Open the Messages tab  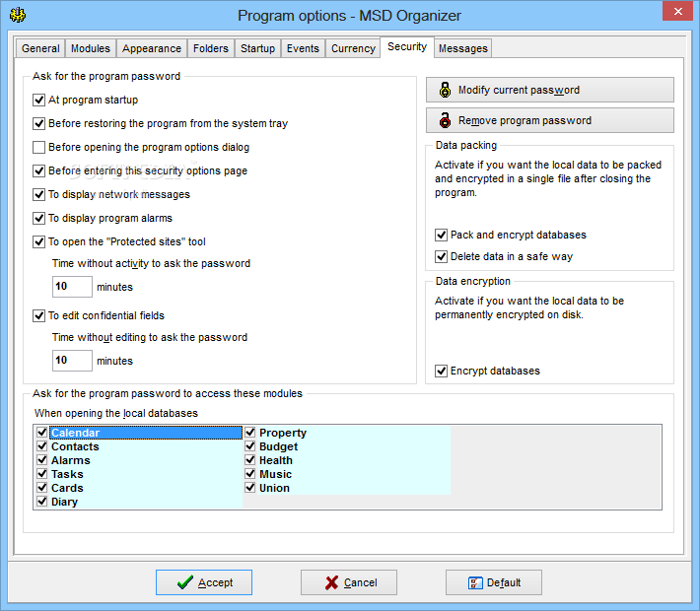coord(463,48)
